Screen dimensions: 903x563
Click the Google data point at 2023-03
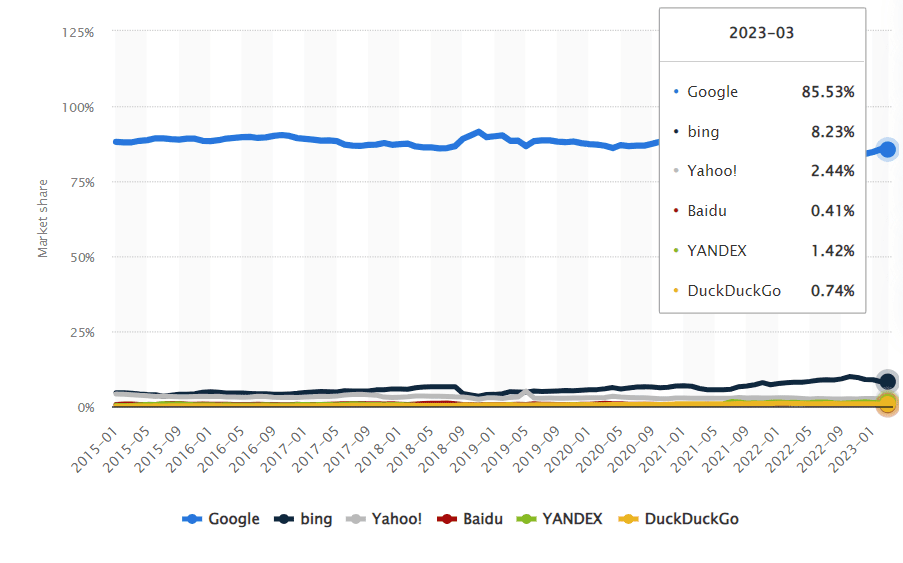point(887,150)
